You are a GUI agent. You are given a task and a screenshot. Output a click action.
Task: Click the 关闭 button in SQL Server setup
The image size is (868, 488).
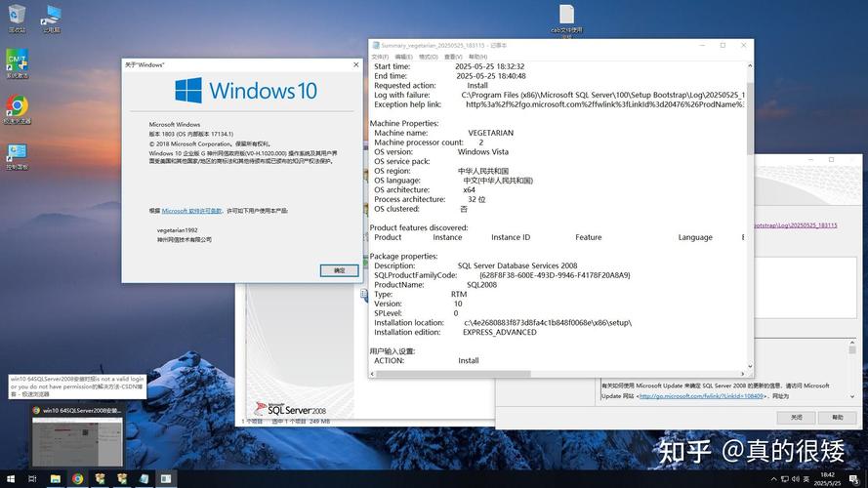coord(797,417)
